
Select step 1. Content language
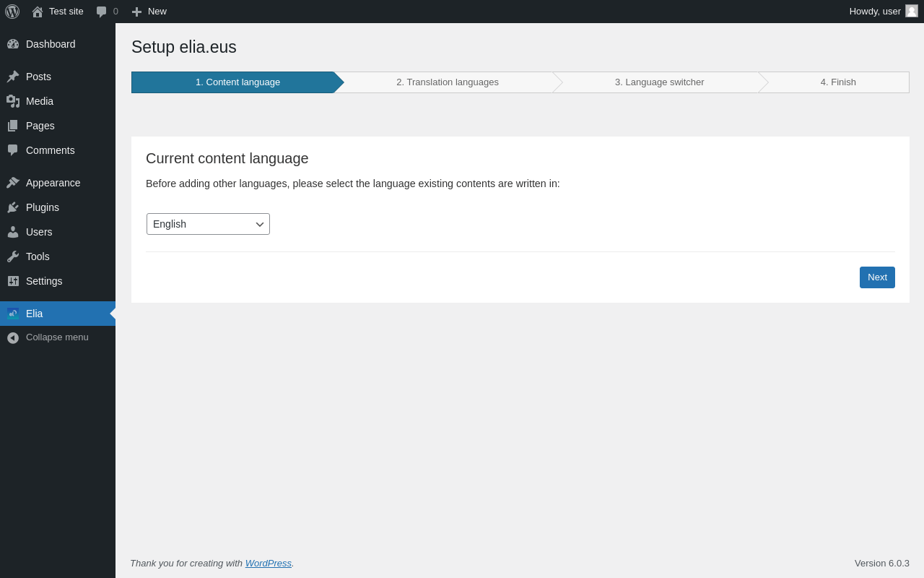click(x=237, y=82)
